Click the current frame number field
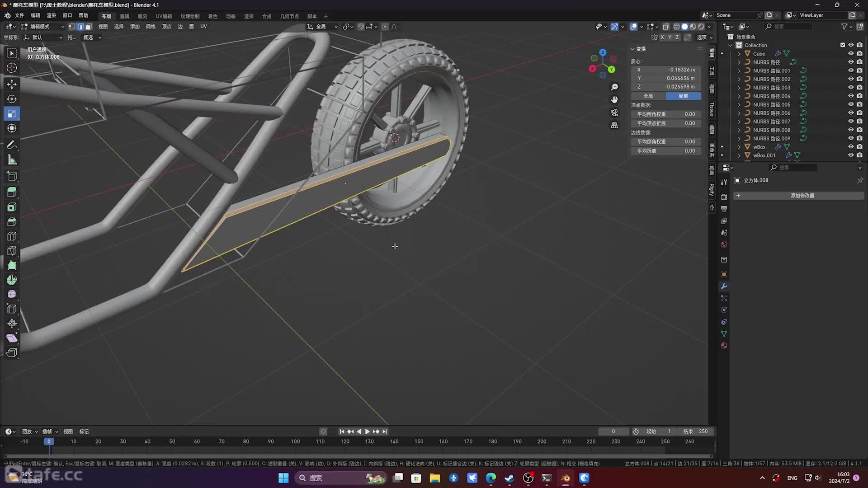This screenshot has width=868, height=488. coord(613,432)
